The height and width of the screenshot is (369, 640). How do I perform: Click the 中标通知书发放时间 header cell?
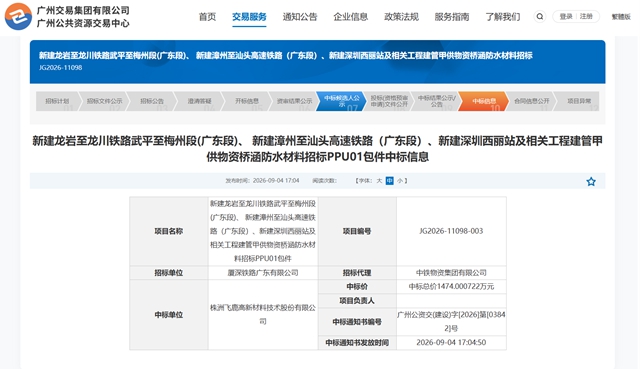point(357,342)
